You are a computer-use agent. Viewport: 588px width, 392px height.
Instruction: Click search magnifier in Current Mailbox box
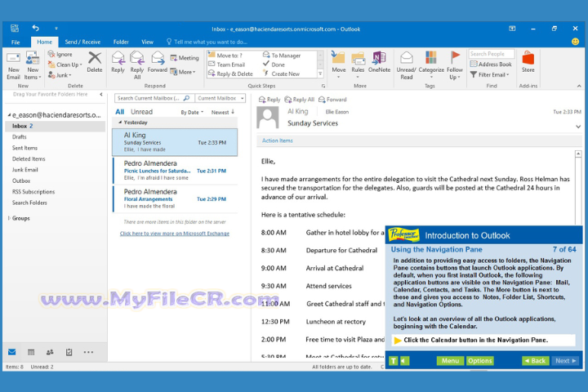186,98
